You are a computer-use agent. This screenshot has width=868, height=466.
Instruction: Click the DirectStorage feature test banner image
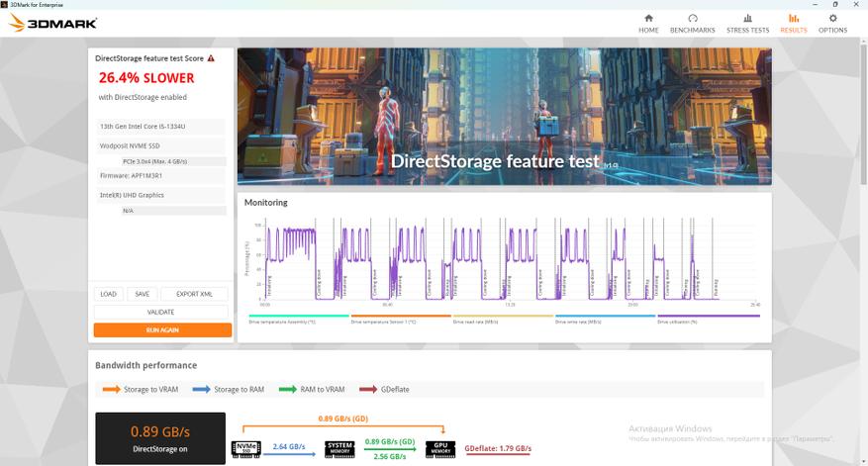click(505, 116)
